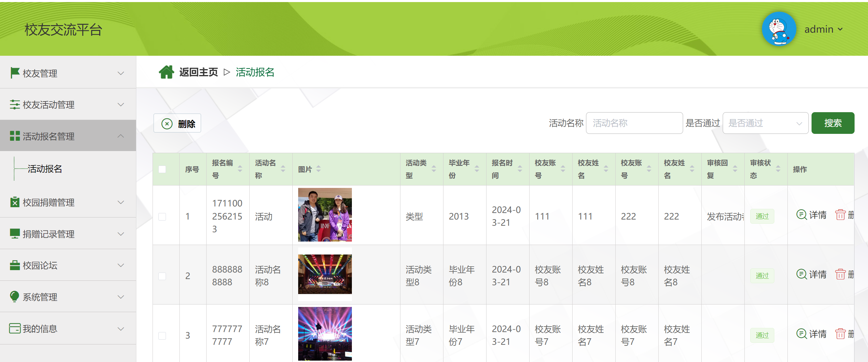The image size is (868, 362).
Task: Click the flag icon for 校友管理
Action: coord(15,73)
